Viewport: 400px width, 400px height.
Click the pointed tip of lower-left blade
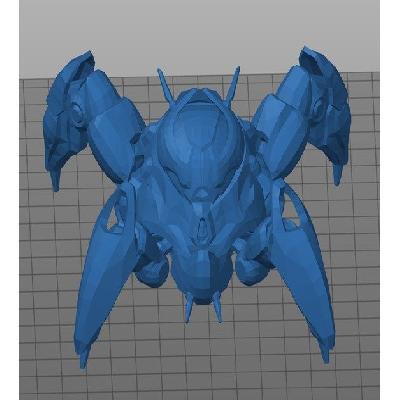83,357
